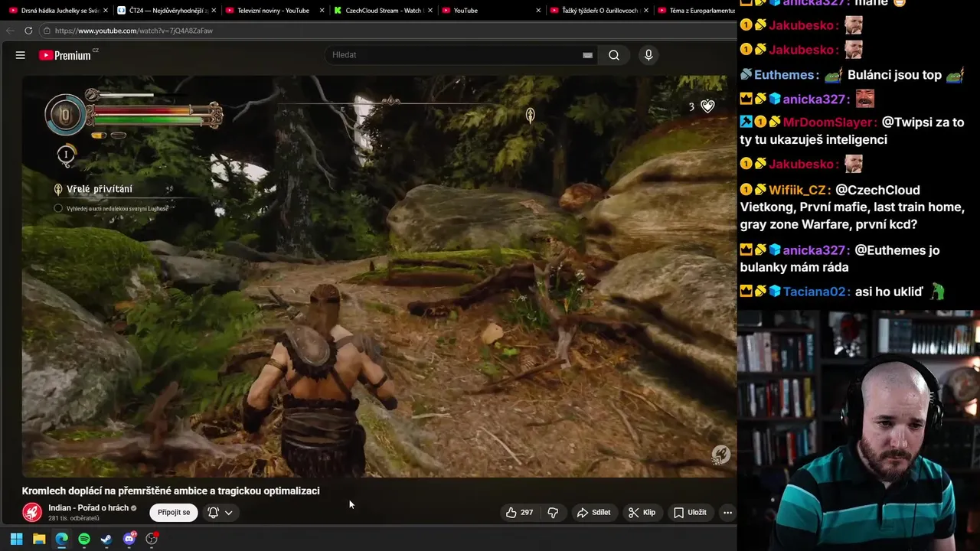Reload the page with browser refresh icon
980x551 pixels.
28,31
